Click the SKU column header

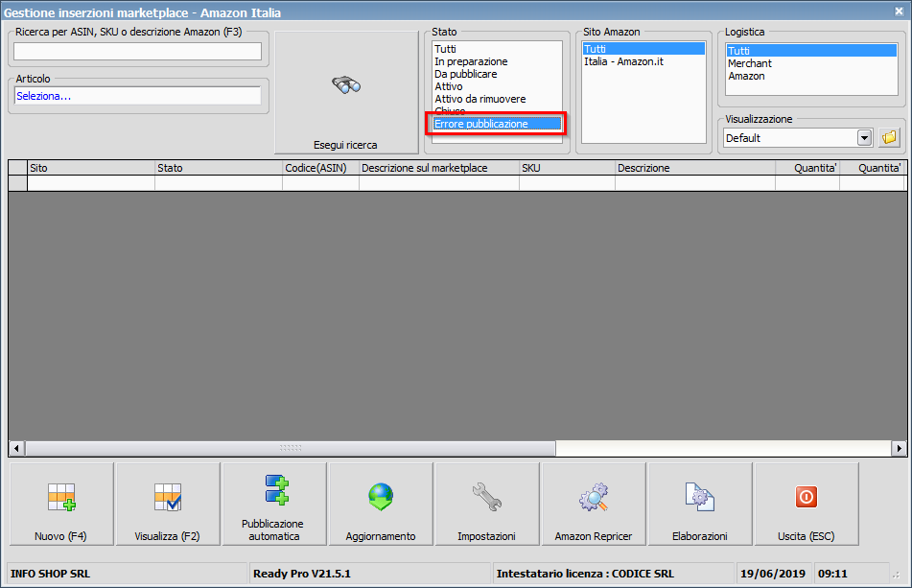tap(567, 168)
